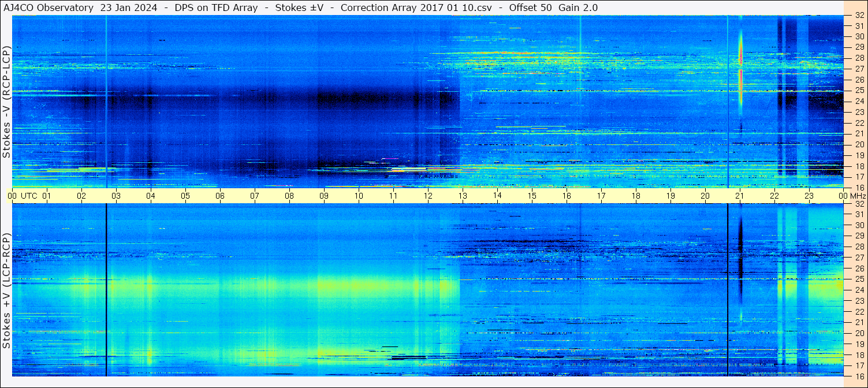Select hour 23 on the UTC time axis
Viewport: 868px width, 388px height.
[809, 196]
